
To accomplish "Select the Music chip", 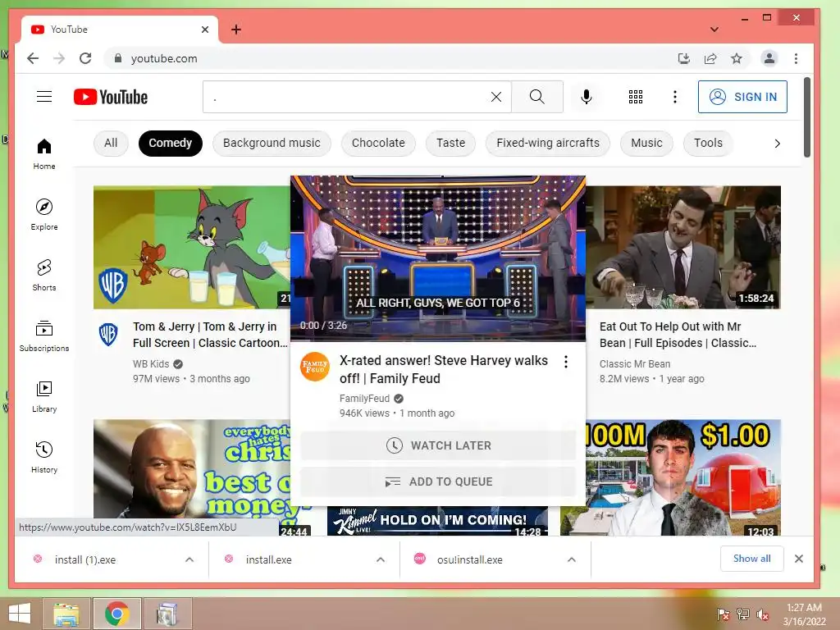I will click(x=646, y=143).
